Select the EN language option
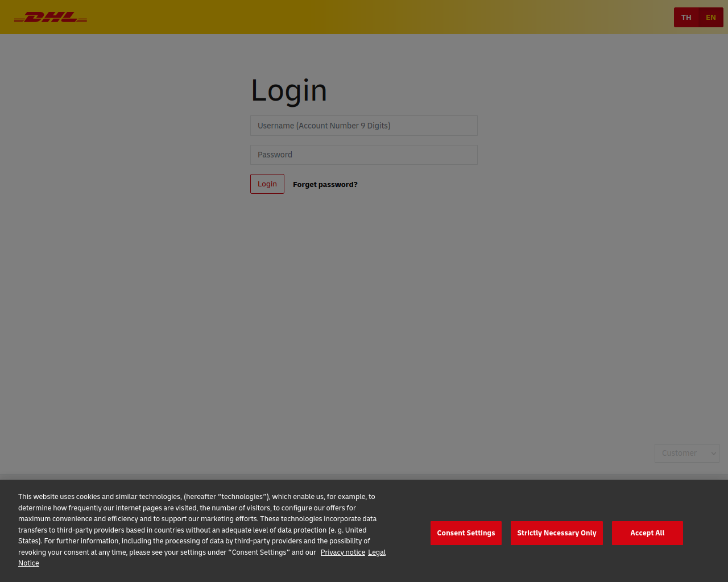Screen dimensions: 728x582 click(711, 18)
